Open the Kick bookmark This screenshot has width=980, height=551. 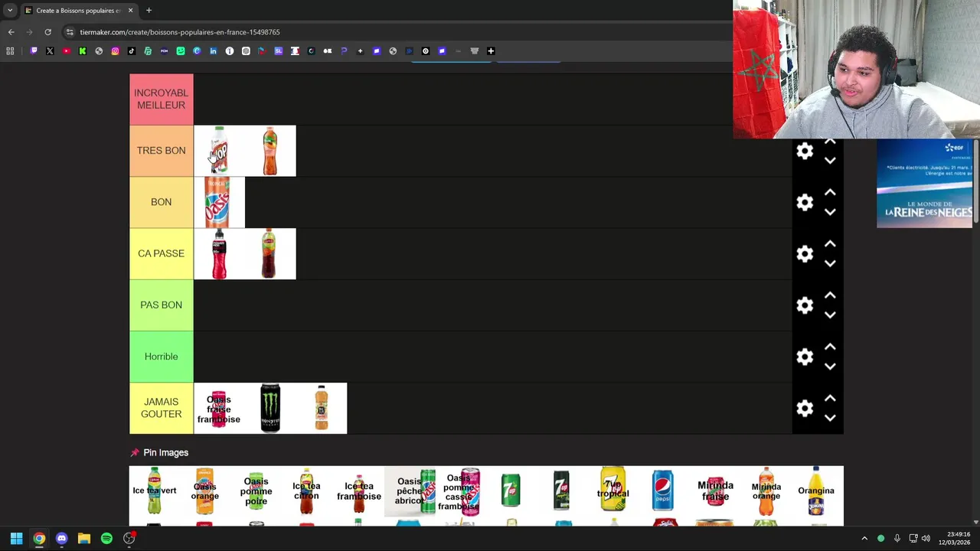coord(83,51)
